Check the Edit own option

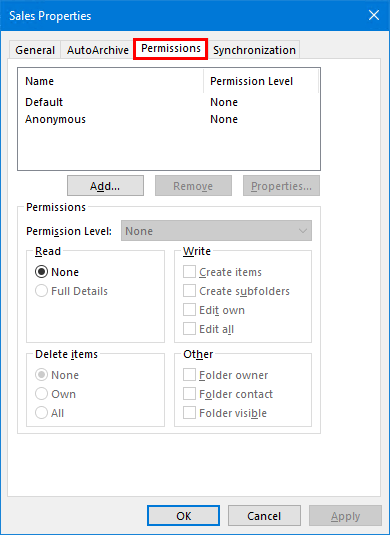point(189,310)
